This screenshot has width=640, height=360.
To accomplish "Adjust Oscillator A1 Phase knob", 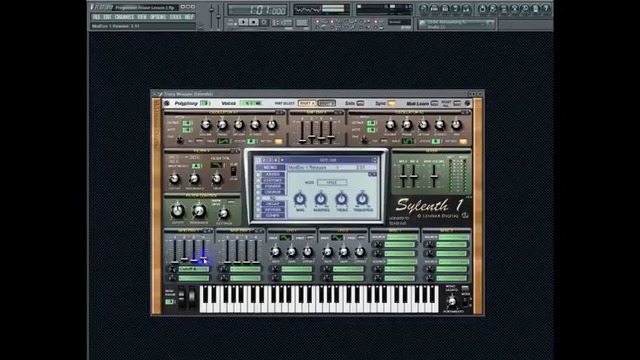I will [x=222, y=125].
